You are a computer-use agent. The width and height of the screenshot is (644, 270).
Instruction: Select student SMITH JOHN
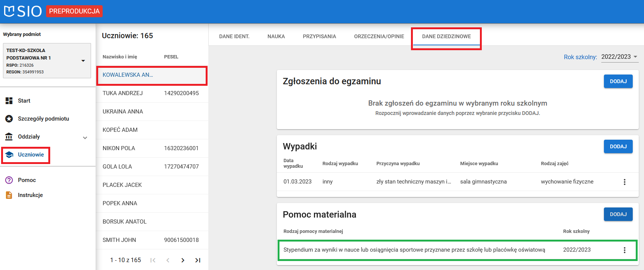click(x=119, y=240)
